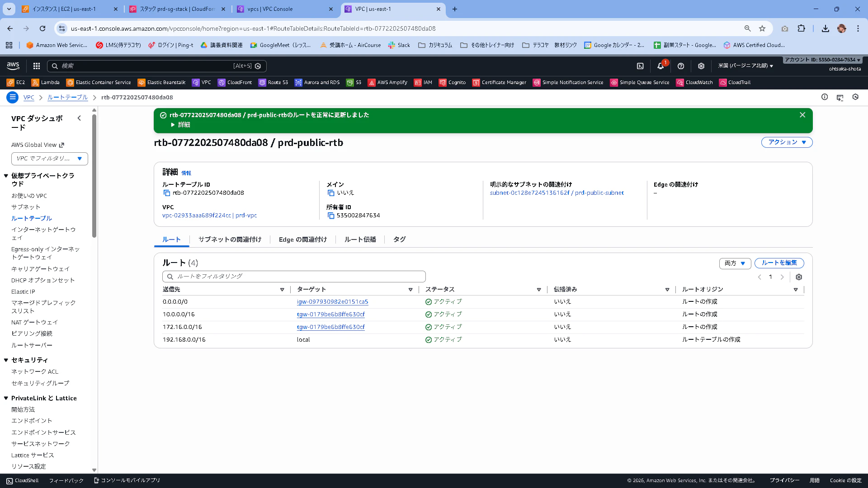Open the AWS CloudShell icon in header
Image resolution: width=868 pixels, height=488 pixels.
(640, 66)
